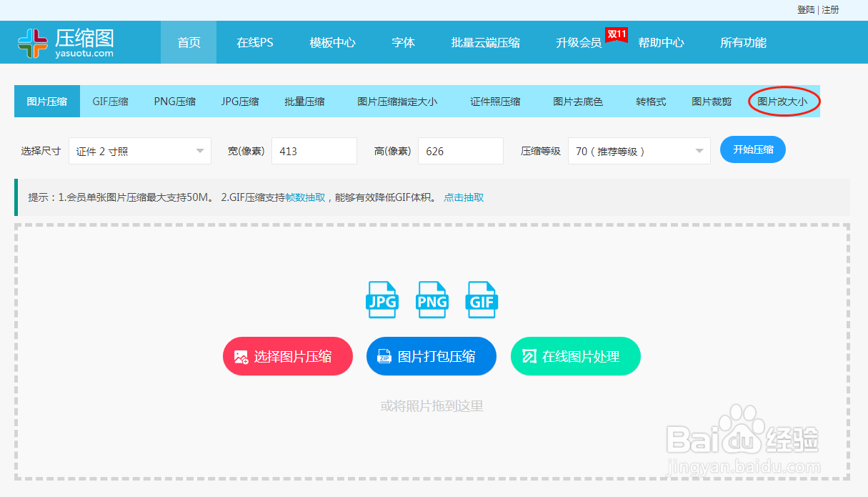Open the 图片改大小 tab

click(x=782, y=102)
